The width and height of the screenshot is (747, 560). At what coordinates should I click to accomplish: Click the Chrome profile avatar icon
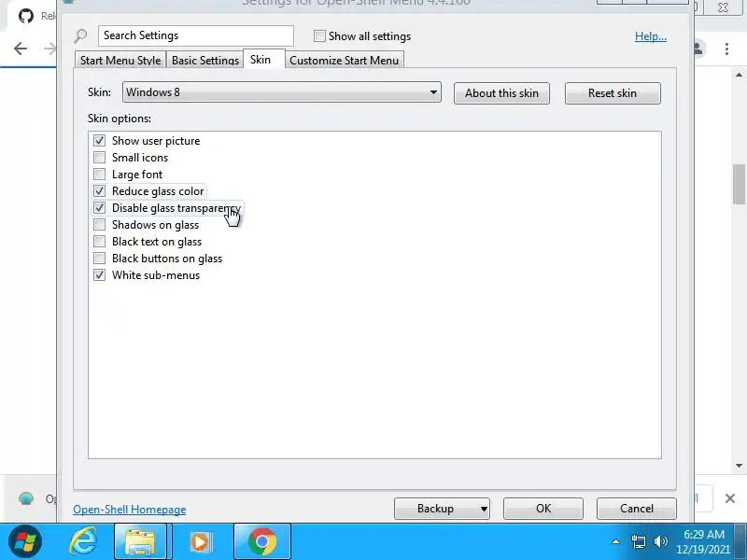click(698, 49)
